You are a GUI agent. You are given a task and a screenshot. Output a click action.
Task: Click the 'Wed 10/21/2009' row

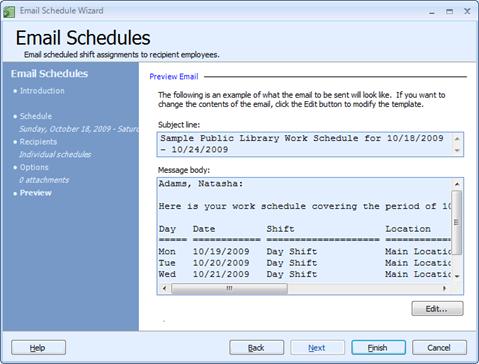coord(305,274)
